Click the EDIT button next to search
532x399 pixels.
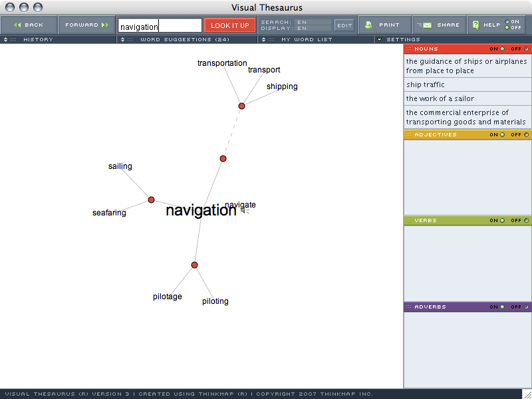(344, 25)
